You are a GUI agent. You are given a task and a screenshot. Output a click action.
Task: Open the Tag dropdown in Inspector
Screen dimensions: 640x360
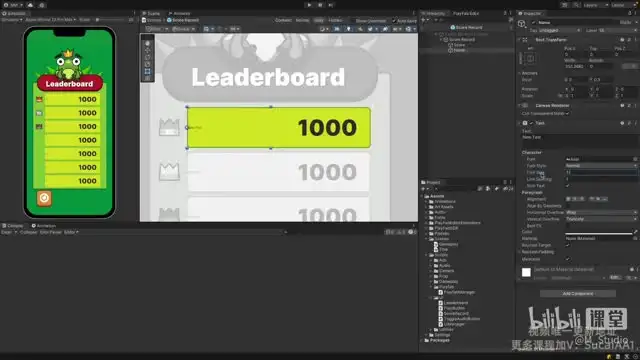click(x=559, y=30)
